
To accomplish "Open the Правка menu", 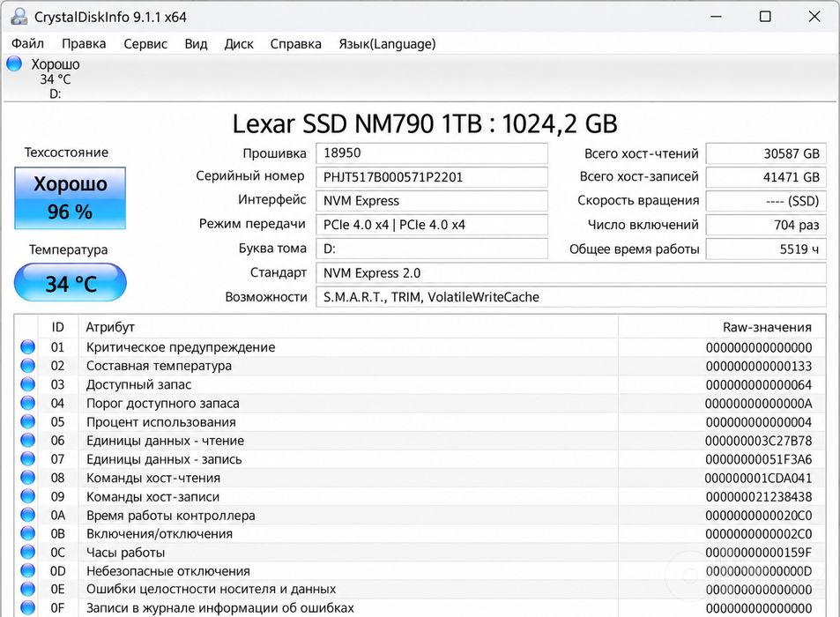I will tap(84, 43).
